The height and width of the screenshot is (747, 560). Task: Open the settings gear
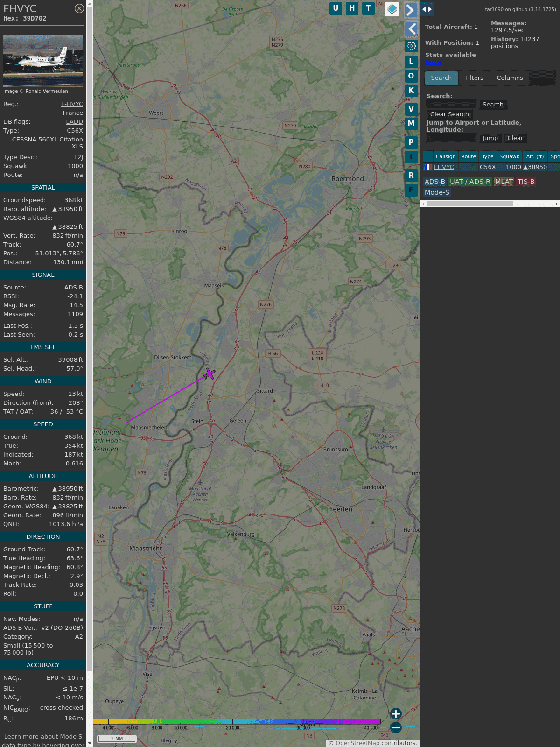click(x=411, y=46)
